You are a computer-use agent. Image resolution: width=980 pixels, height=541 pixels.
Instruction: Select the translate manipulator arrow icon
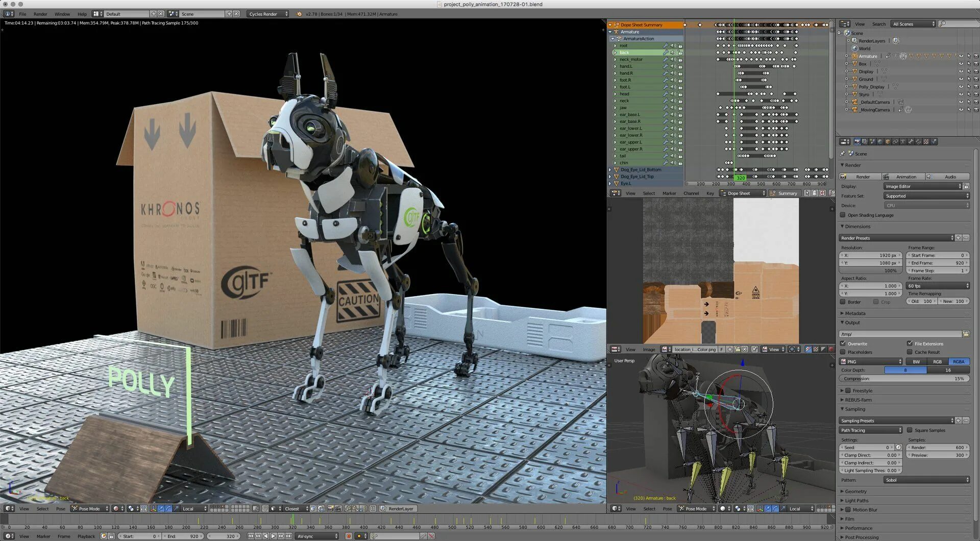pos(161,509)
